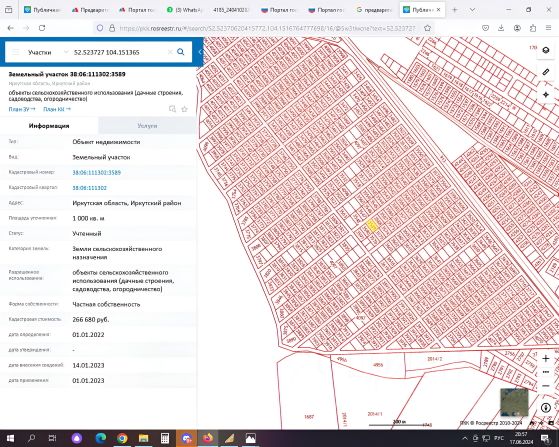
Task: Click the locate-me compass icon
Action: [546, 94]
